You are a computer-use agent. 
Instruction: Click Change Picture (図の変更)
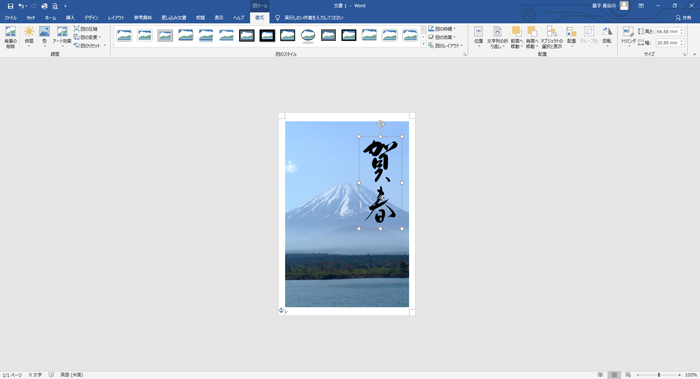coord(86,37)
